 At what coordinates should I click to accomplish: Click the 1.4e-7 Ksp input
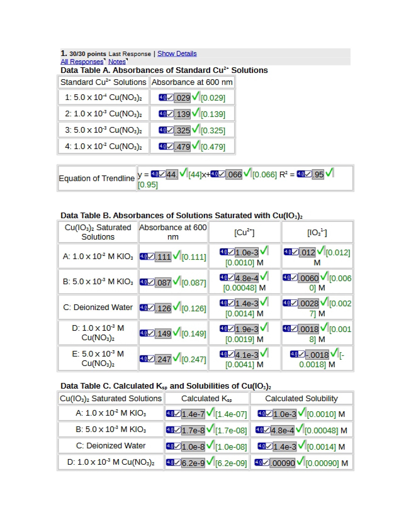click(x=193, y=414)
